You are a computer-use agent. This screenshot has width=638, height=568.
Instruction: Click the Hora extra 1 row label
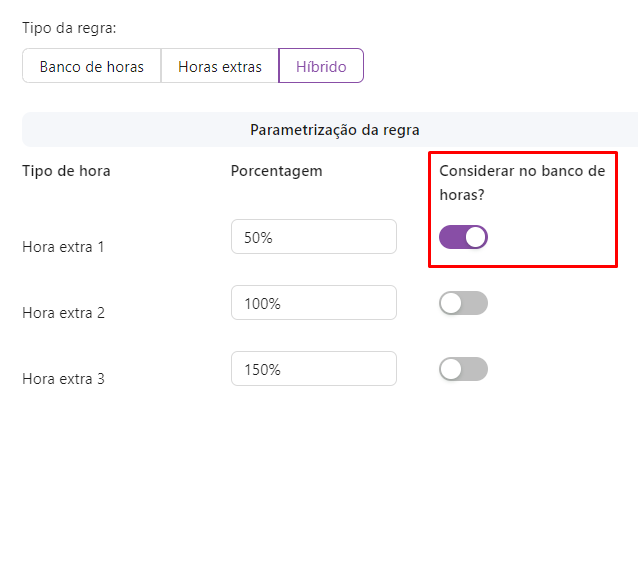[x=63, y=246]
